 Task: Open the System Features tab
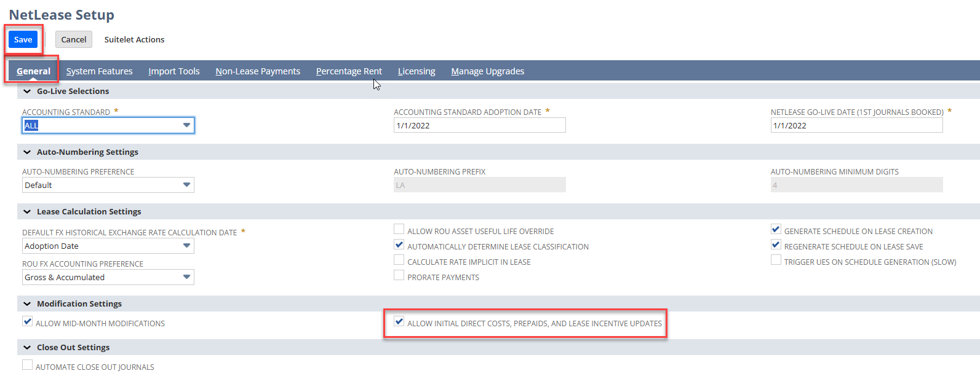coord(100,71)
